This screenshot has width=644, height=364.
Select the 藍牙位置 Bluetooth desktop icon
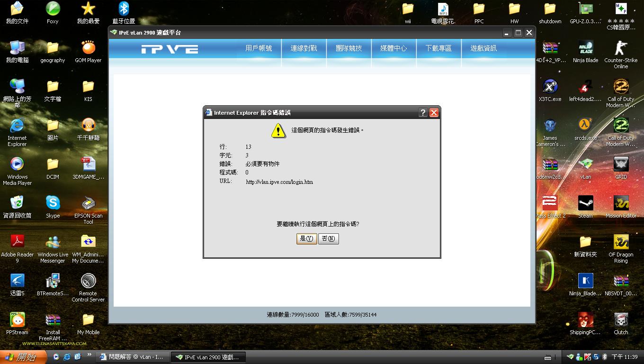tap(124, 12)
